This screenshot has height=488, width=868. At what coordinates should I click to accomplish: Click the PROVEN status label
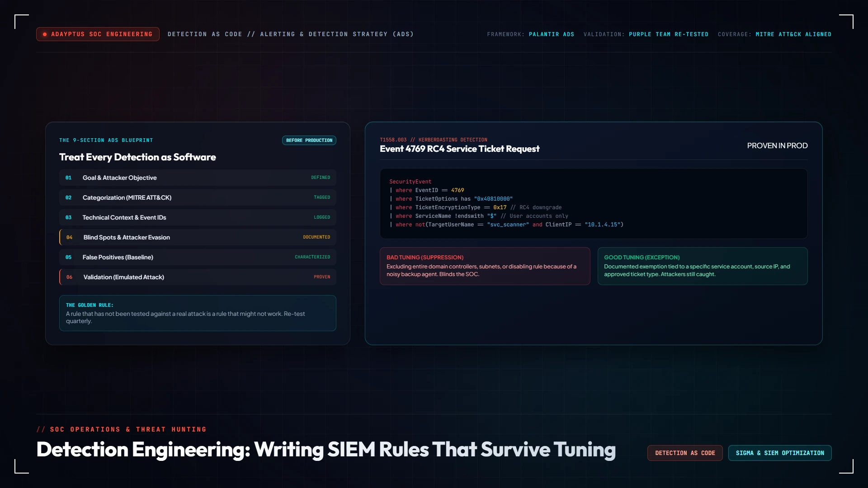(322, 277)
